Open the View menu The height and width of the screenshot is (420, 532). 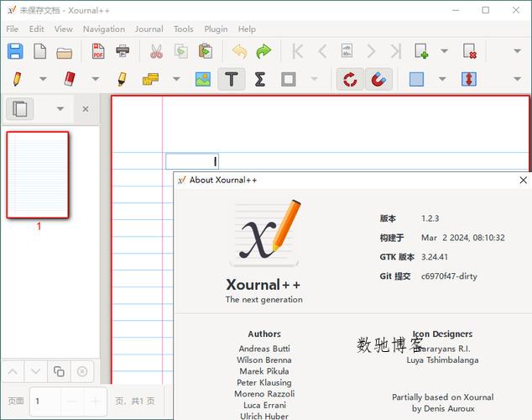coord(64,29)
